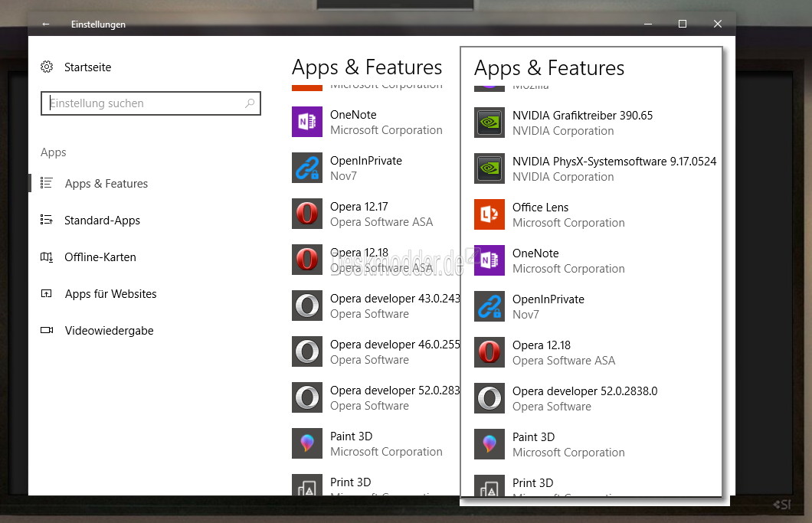Click NVIDIA PhysX-Systemsoftware icon
Image resolution: width=812 pixels, height=523 pixels.
click(489, 168)
